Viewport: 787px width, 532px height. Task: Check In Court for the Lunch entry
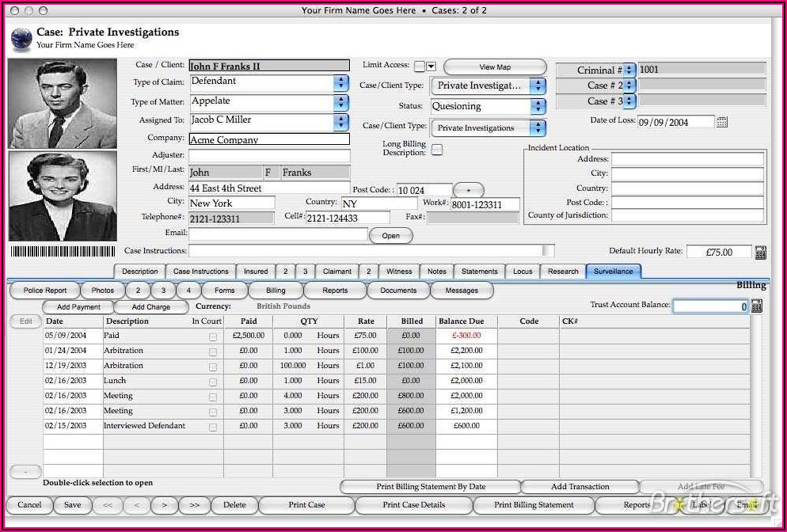[x=212, y=382]
